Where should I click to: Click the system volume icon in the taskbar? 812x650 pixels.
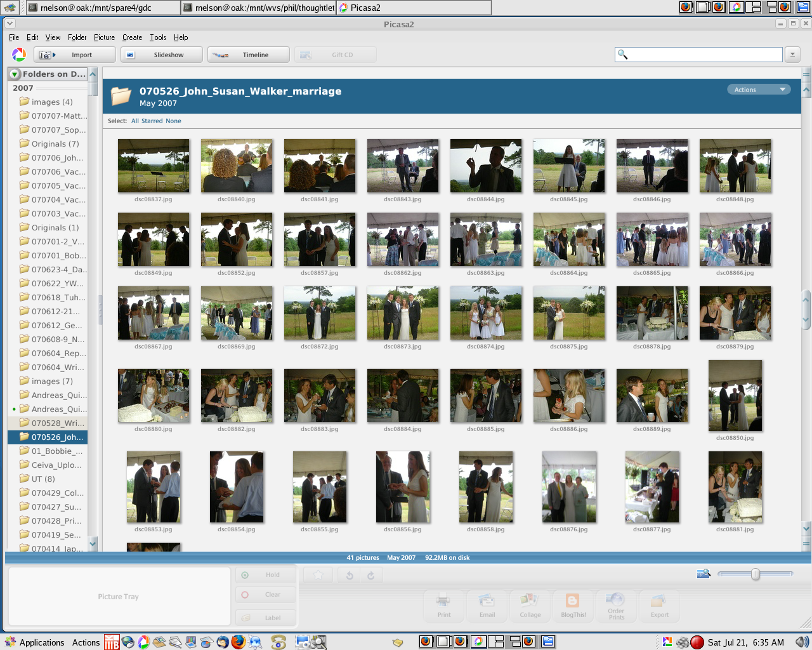coord(801,642)
